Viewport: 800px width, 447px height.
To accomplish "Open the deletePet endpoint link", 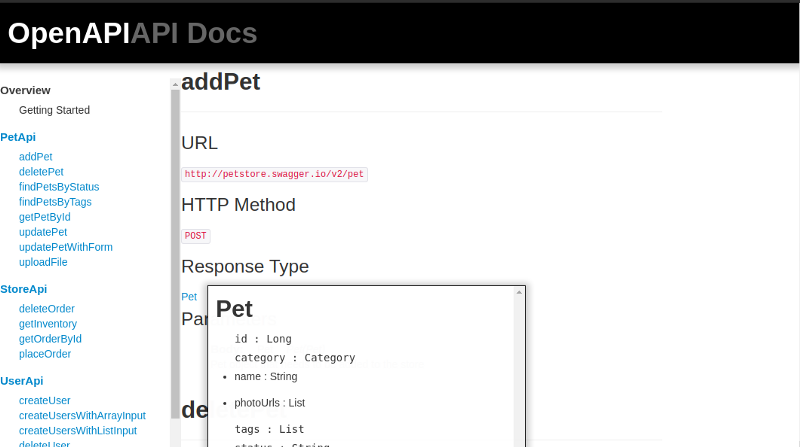I will 41,172.
